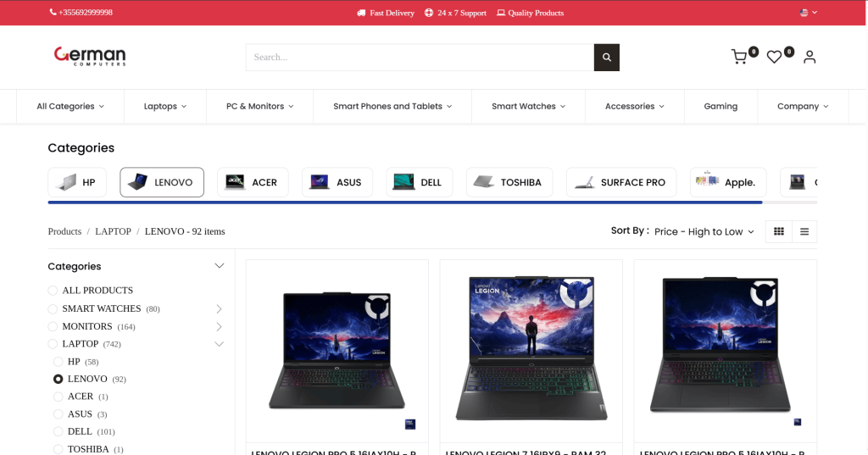Open the shopping cart icon
Image resolution: width=868 pixels, height=455 pixels.
739,57
